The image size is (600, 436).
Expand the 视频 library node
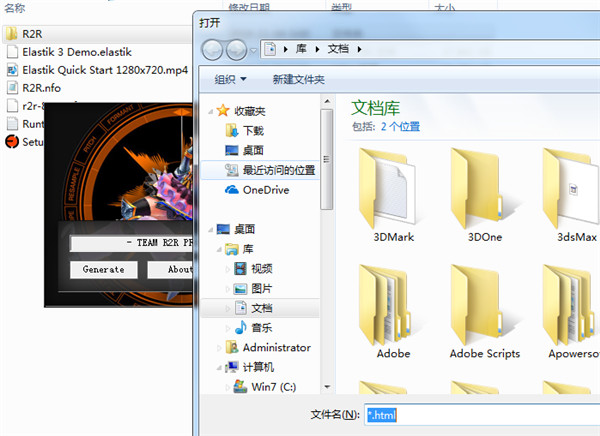pyautogui.click(x=228, y=269)
